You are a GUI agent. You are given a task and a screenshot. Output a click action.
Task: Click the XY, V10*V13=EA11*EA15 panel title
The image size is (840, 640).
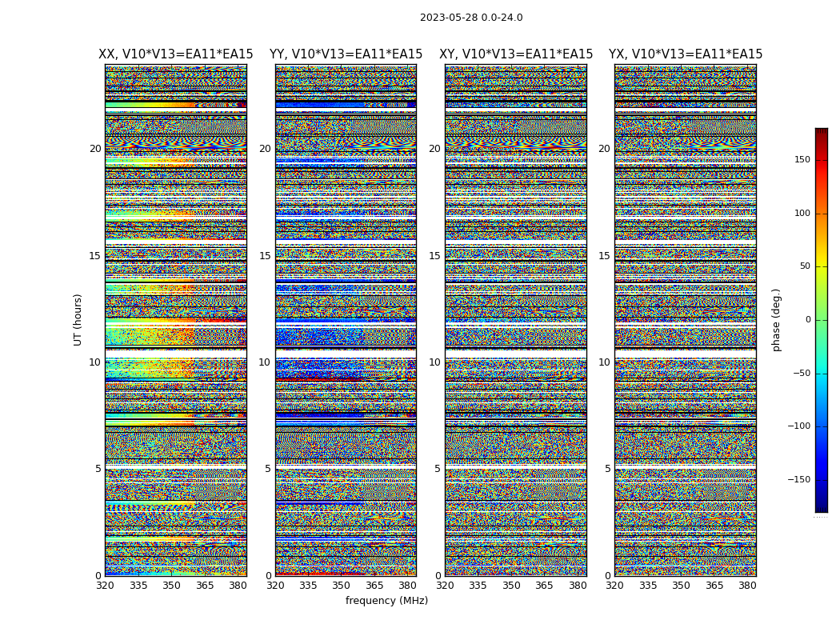click(516, 54)
